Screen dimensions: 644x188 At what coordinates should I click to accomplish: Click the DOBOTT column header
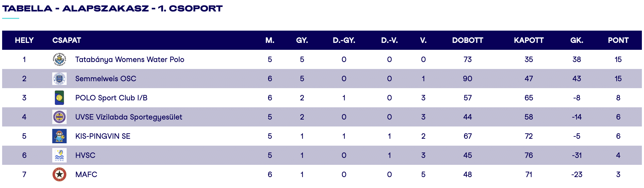(x=468, y=40)
